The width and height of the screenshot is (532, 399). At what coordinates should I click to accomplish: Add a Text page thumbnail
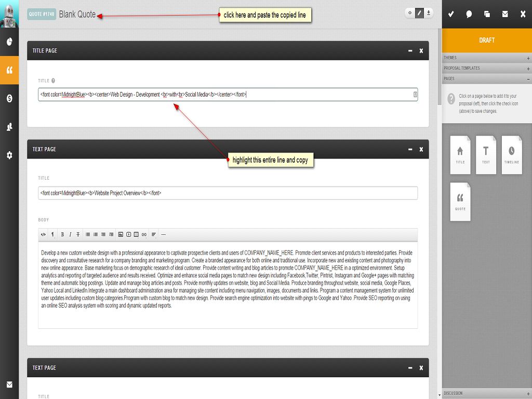pos(486,155)
